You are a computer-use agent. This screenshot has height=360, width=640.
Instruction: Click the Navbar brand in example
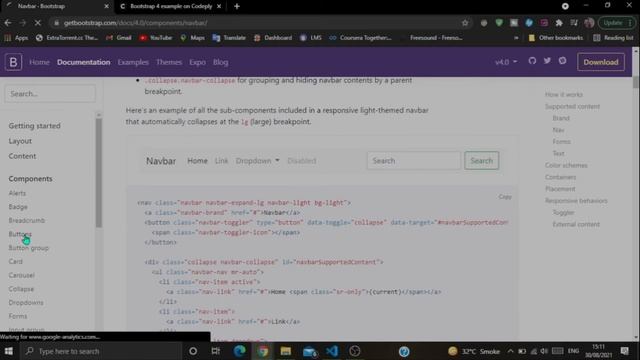[x=161, y=161]
